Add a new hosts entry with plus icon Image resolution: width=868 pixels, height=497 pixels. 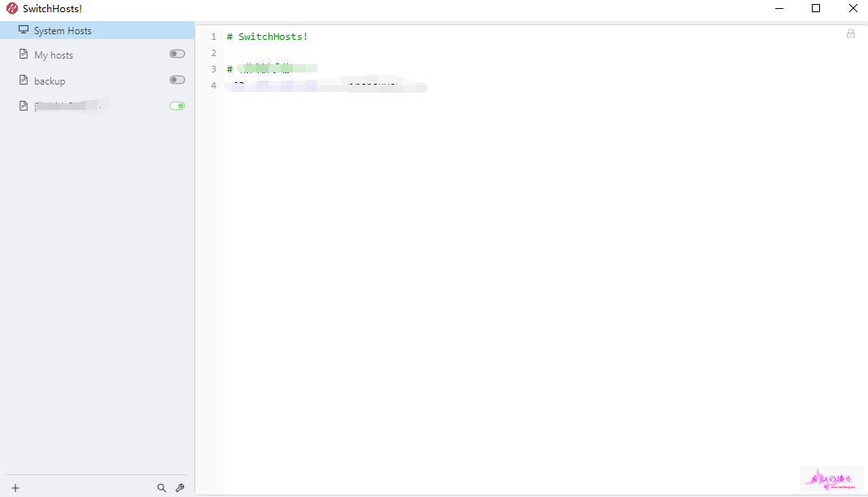tap(15, 488)
